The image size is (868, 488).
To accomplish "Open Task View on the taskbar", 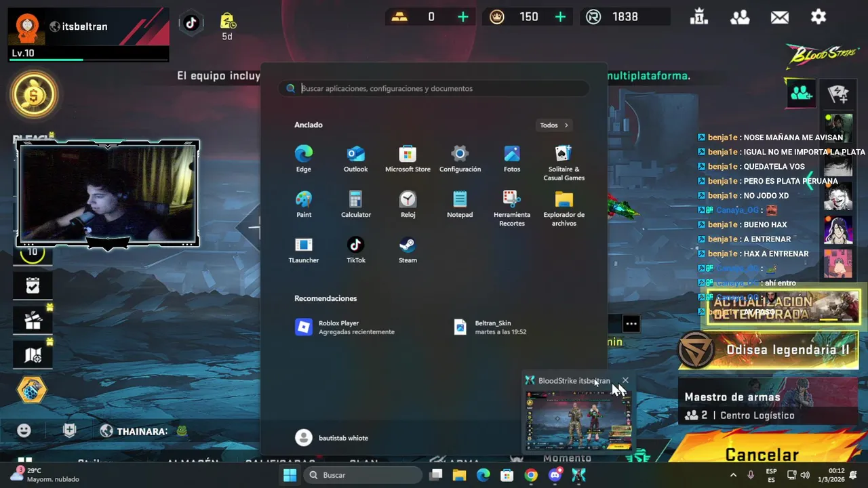I will [436, 475].
